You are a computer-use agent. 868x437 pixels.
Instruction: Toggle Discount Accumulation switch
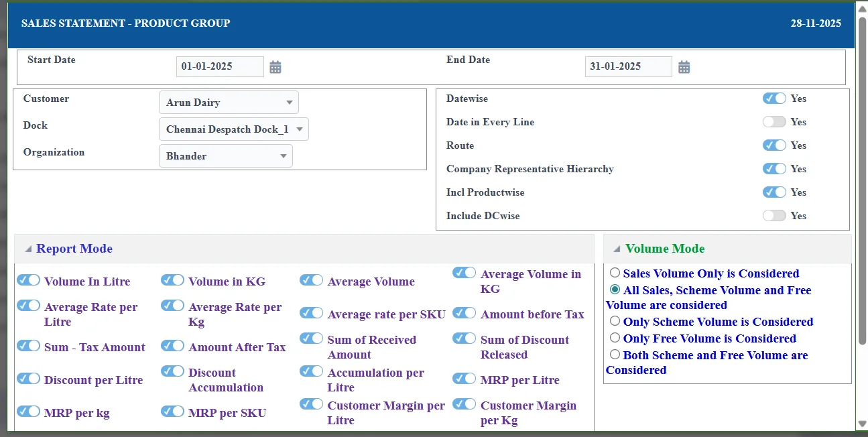coord(173,371)
